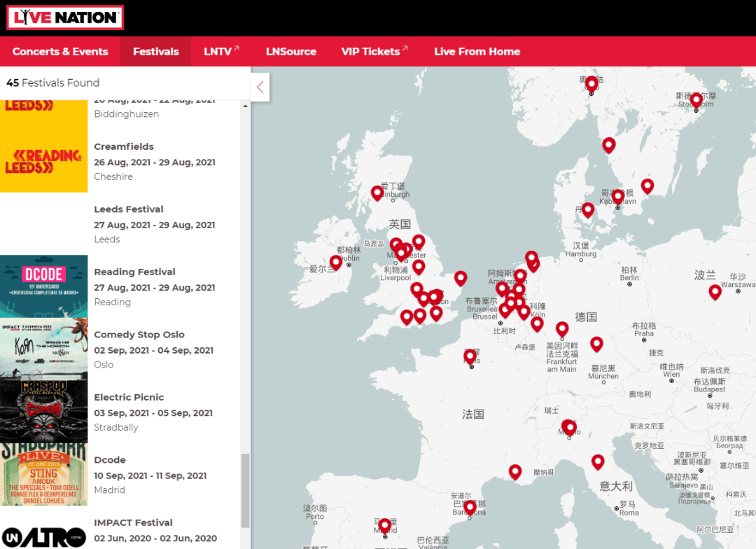Image resolution: width=756 pixels, height=549 pixels.
Task: Click the map pin near Warszawa
Action: click(715, 292)
